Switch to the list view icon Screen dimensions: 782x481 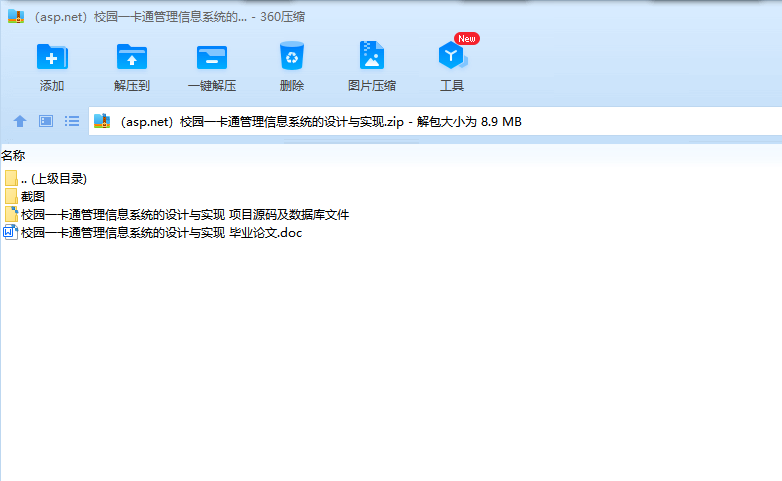point(72,121)
